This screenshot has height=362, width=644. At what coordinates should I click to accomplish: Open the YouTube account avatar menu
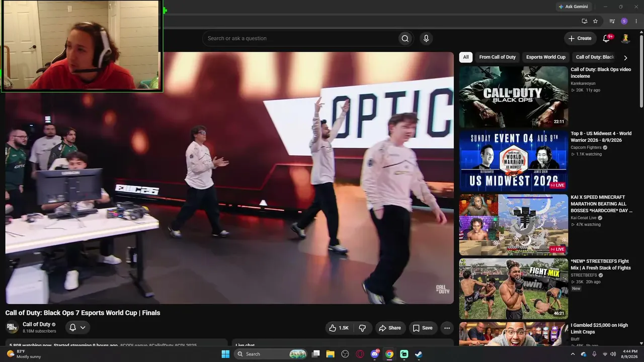626,38
